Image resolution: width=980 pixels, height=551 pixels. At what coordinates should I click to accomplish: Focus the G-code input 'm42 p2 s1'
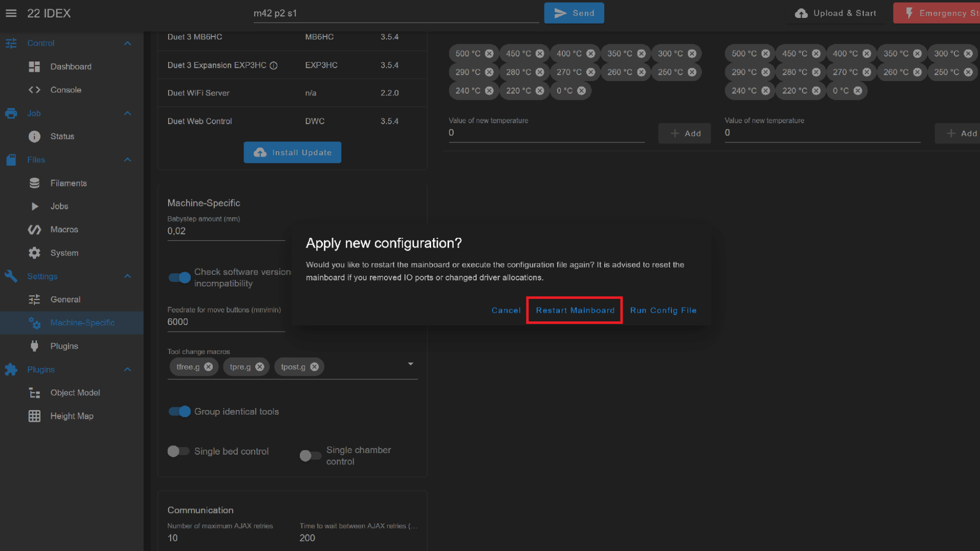click(396, 13)
